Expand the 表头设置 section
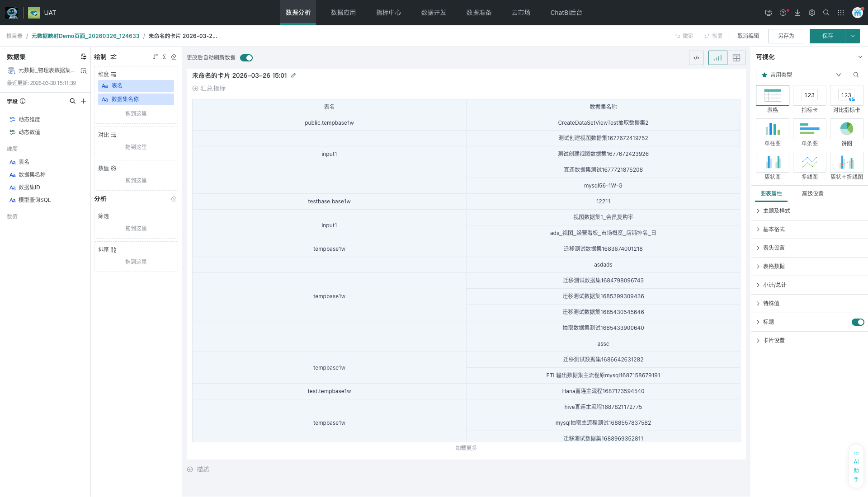This screenshot has width=868, height=497. pos(774,248)
